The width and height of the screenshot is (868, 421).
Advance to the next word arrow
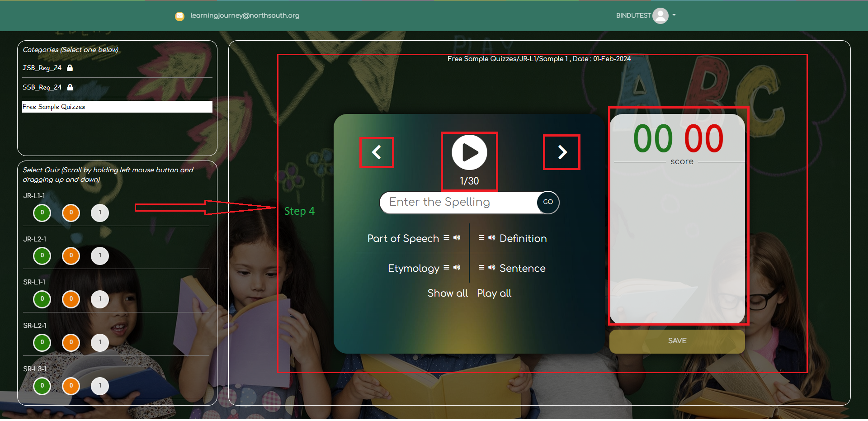pyautogui.click(x=562, y=152)
